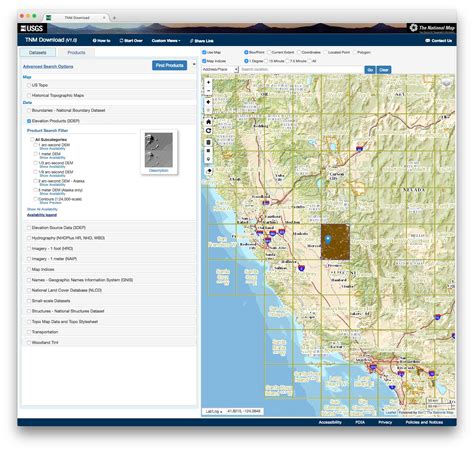This screenshot has width=474, height=451.
Task: Check Woodland Tint dataset
Action: click(x=29, y=343)
